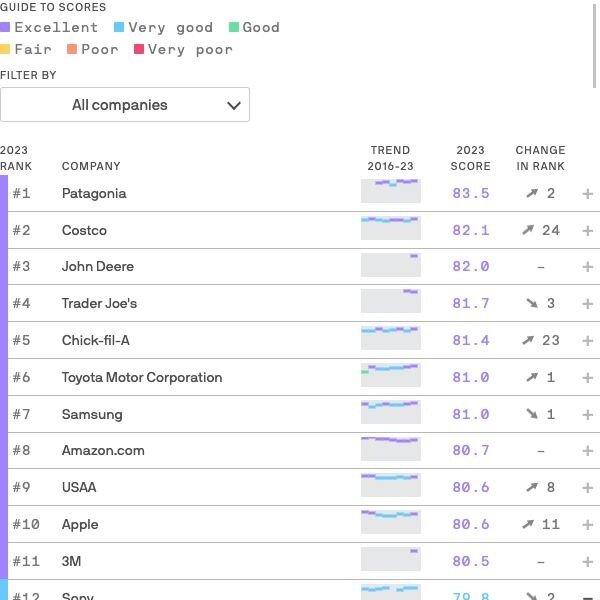Screen dimensions: 600x600
Task: Click the Excellent purple legend swatch
Action: pos(5,27)
